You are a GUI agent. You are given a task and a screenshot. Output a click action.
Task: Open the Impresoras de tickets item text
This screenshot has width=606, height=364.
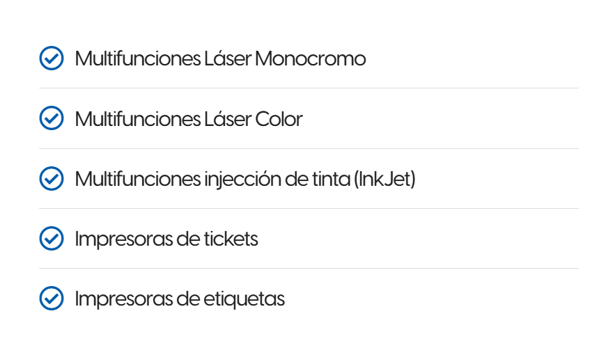pos(166,239)
